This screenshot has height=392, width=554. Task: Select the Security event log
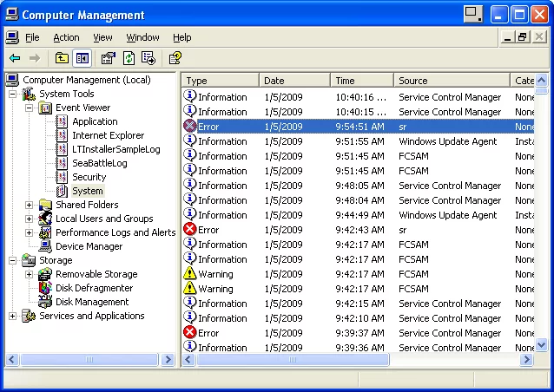point(89,177)
